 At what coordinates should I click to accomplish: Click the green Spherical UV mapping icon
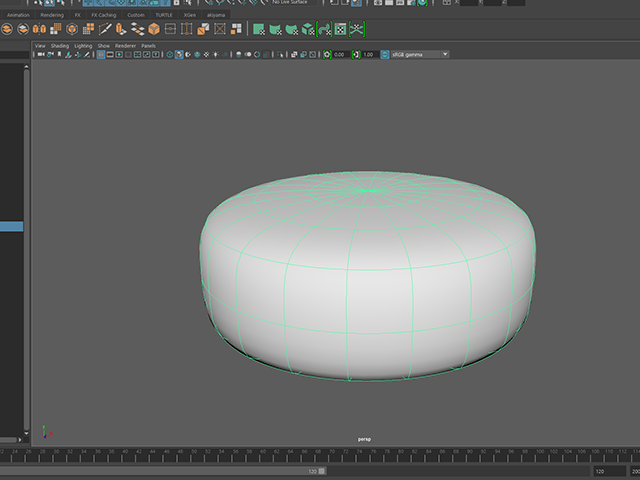[x=292, y=29]
